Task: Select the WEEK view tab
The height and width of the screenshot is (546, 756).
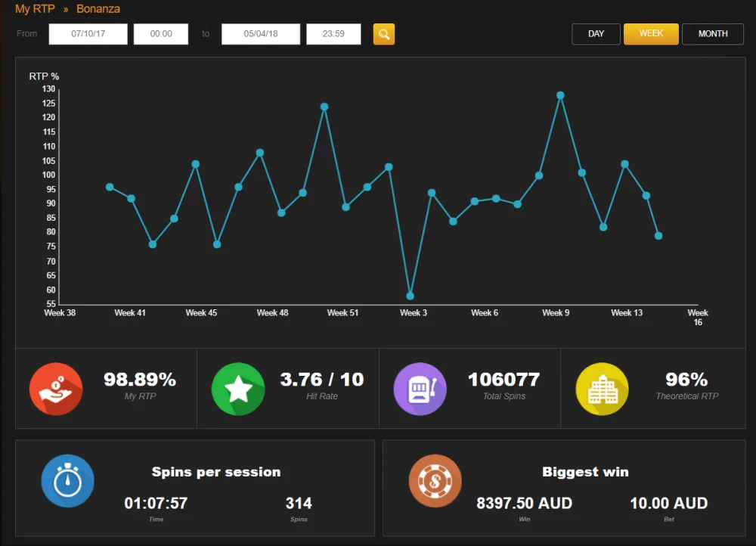Action: tap(651, 34)
